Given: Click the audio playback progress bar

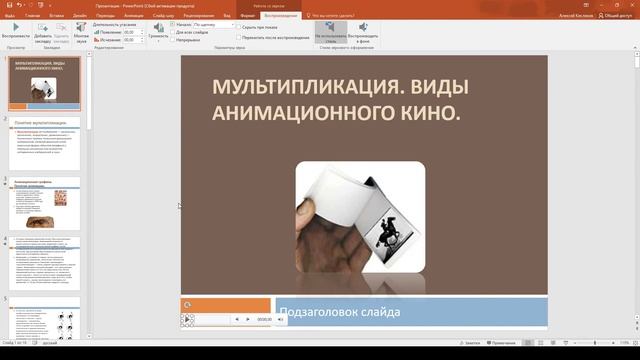Looking at the screenshot, I should pyautogui.click(x=212, y=320).
